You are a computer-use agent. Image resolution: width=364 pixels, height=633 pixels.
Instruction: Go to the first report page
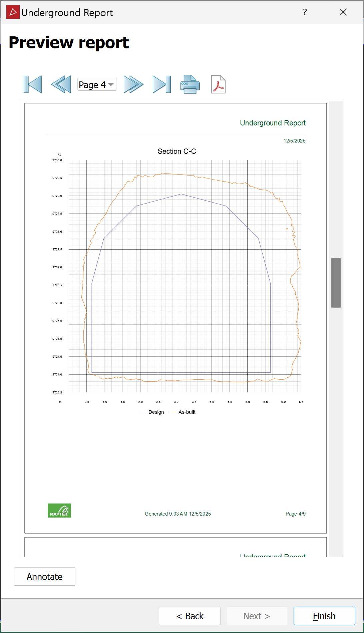tap(33, 84)
